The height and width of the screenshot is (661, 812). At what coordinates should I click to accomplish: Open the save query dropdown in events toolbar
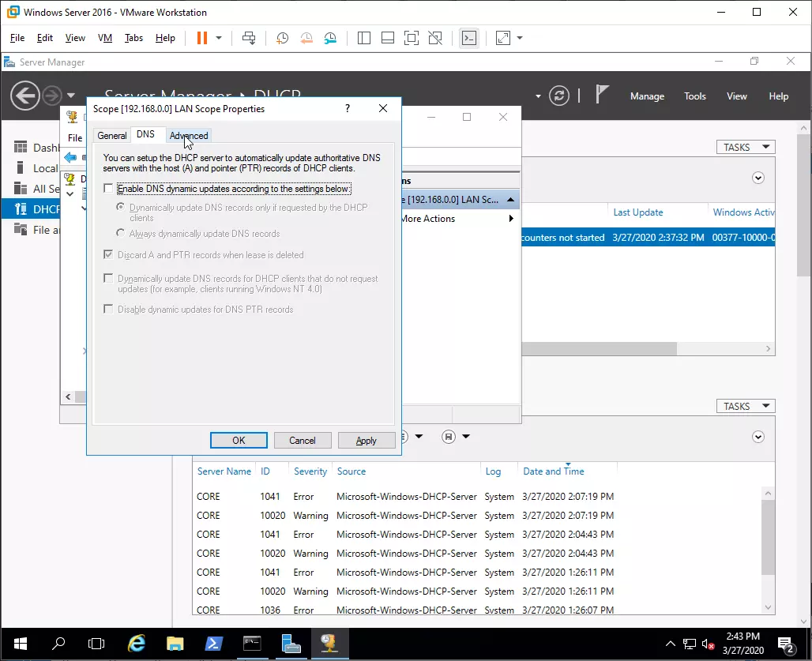click(465, 437)
